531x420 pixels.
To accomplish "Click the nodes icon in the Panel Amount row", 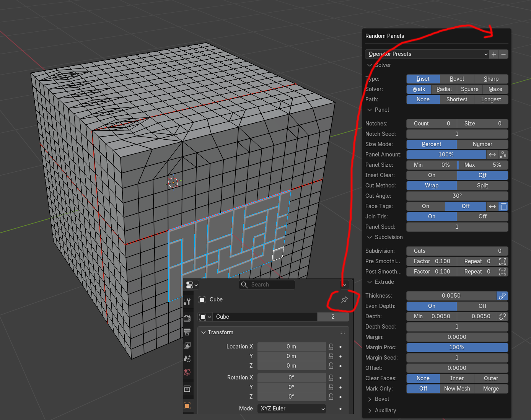I will coord(503,155).
